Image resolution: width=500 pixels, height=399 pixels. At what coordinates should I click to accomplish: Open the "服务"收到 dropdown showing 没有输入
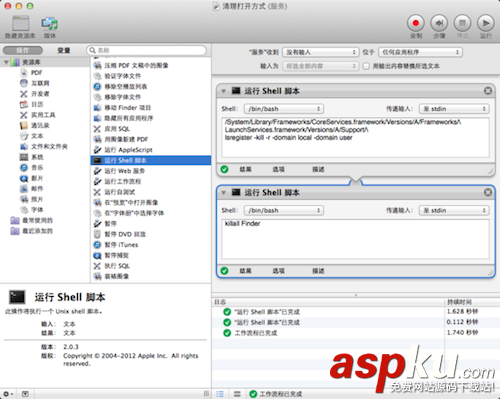321,52
